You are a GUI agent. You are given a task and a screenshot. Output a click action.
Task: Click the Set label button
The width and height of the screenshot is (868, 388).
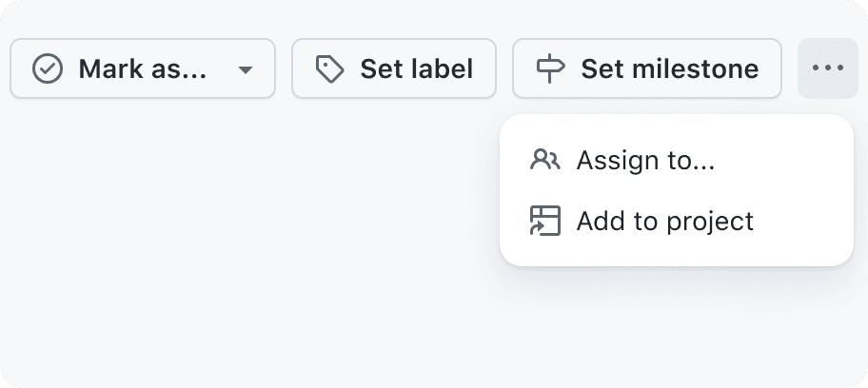[x=394, y=68]
